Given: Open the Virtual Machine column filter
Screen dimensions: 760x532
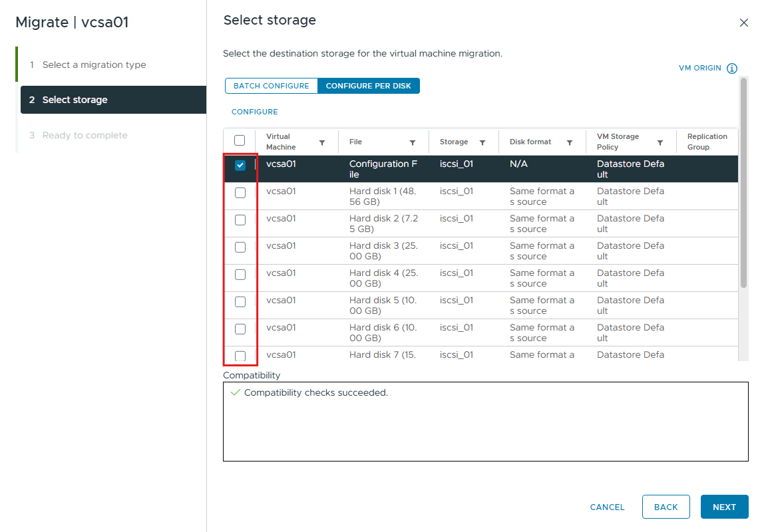Looking at the screenshot, I should pos(322,142).
